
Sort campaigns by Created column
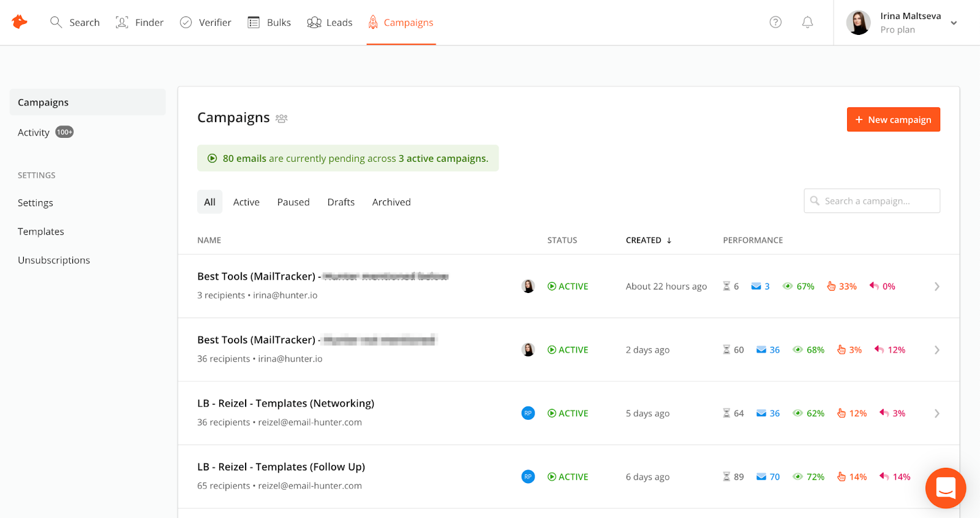(649, 240)
